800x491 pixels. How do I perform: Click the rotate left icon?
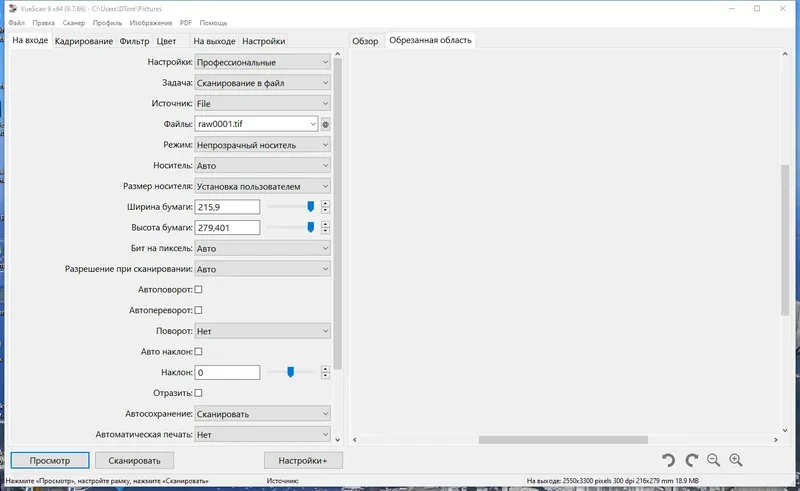click(x=668, y=460)
